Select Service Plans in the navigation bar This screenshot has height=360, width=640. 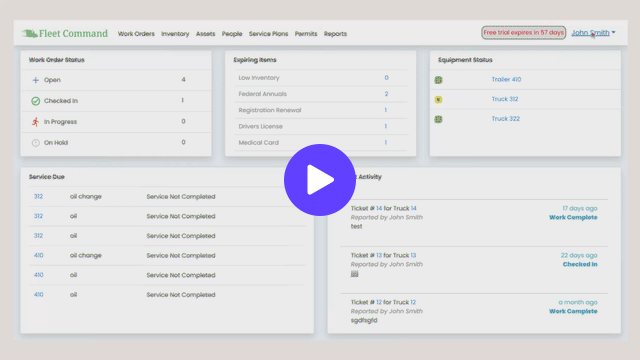point(269,34)
